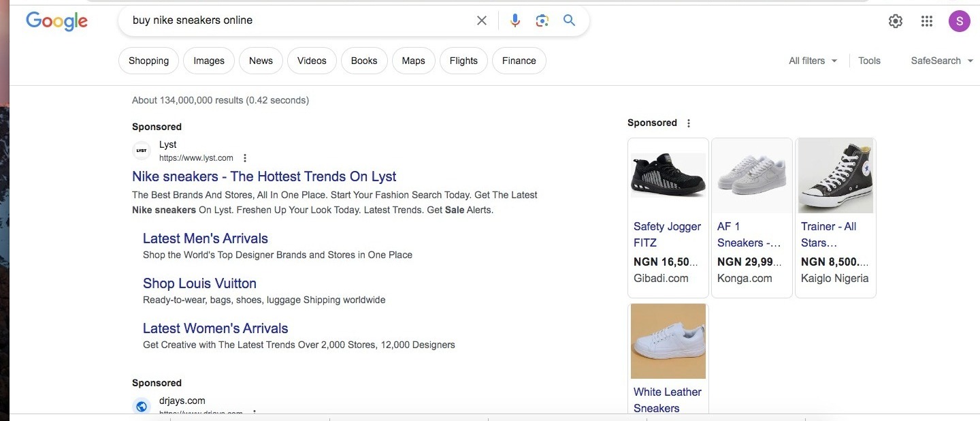
Task: Click the Converse All Stars trainer image
Action: [x=836, y=176]
